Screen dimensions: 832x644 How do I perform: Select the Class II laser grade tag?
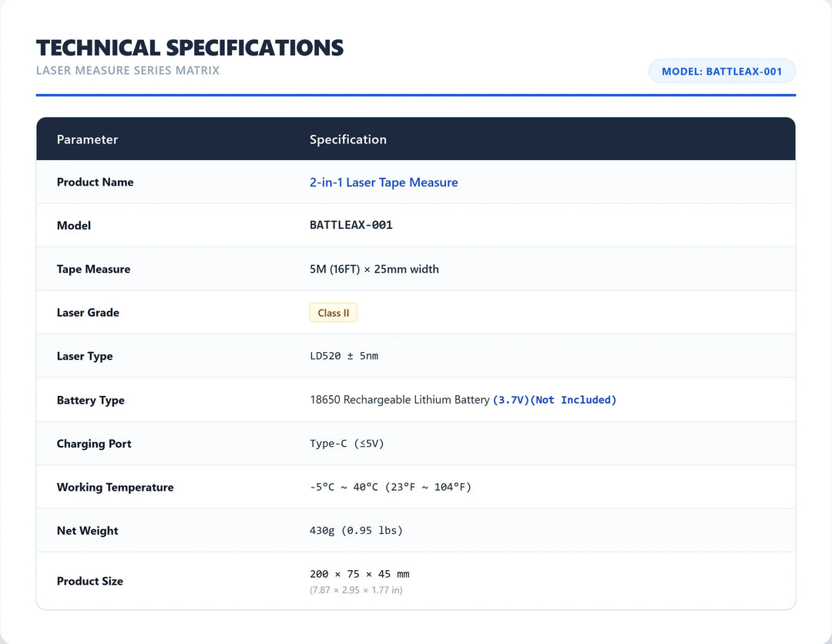point(334,313)
